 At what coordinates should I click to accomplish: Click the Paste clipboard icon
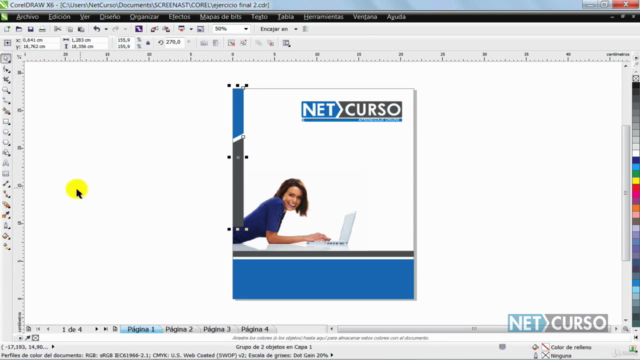[x=81, y=29]
